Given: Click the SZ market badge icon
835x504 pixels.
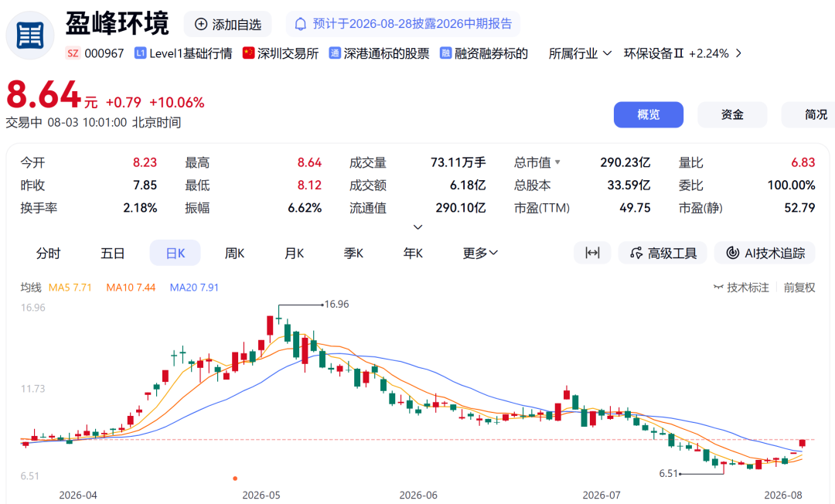Looking at the screenshot, I should [x=73, y=53].
